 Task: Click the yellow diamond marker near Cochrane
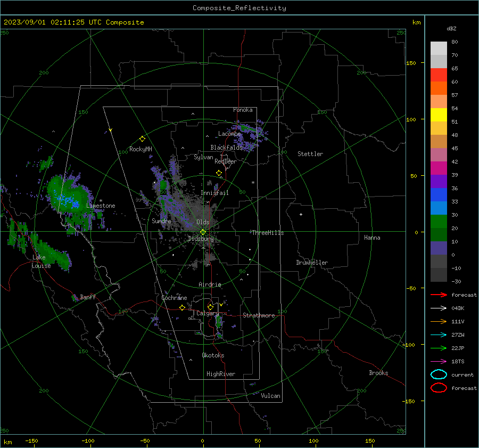[182, 307]
